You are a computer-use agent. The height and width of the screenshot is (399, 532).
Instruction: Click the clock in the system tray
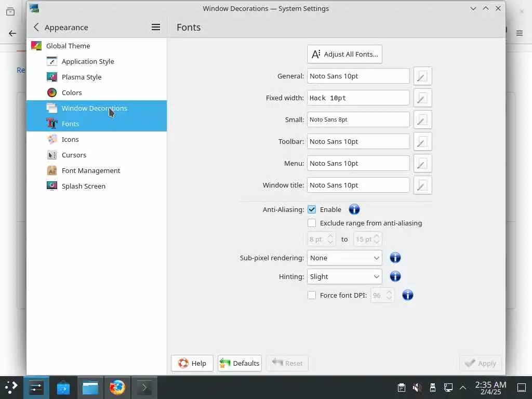(x=490, y=388)
